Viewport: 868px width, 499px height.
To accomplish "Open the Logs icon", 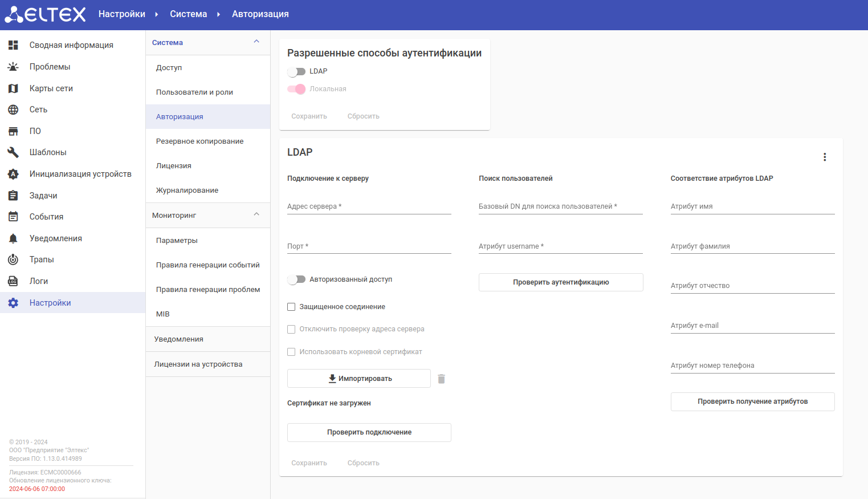I will (13, 281).
